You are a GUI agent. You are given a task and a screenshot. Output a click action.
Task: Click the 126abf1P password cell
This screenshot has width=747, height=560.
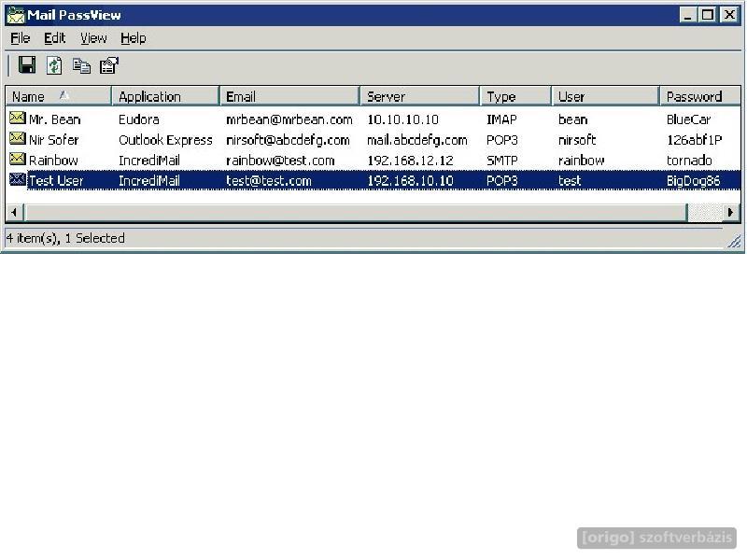[694, 140]
